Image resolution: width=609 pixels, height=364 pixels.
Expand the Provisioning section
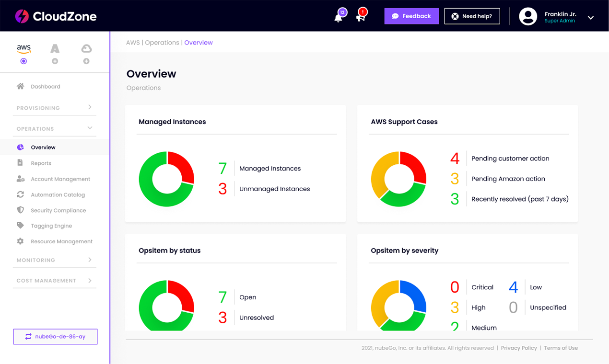[x=55, y=108]
